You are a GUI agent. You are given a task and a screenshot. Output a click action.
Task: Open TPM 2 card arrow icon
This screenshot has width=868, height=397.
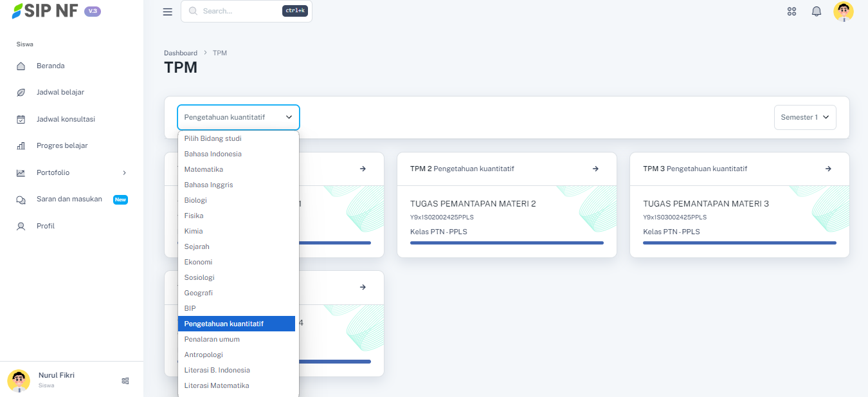coord(595,169)
